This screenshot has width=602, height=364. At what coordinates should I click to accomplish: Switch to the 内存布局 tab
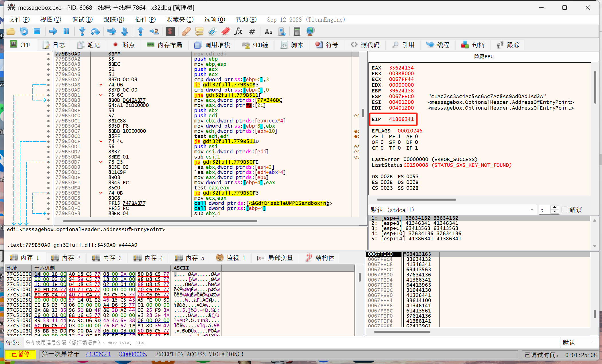coord(164,45)
